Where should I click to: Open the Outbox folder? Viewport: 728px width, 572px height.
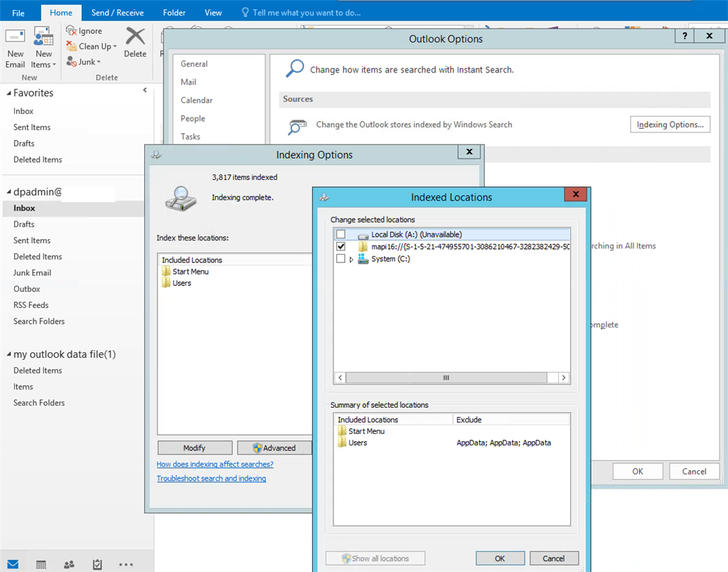(27, 289)
